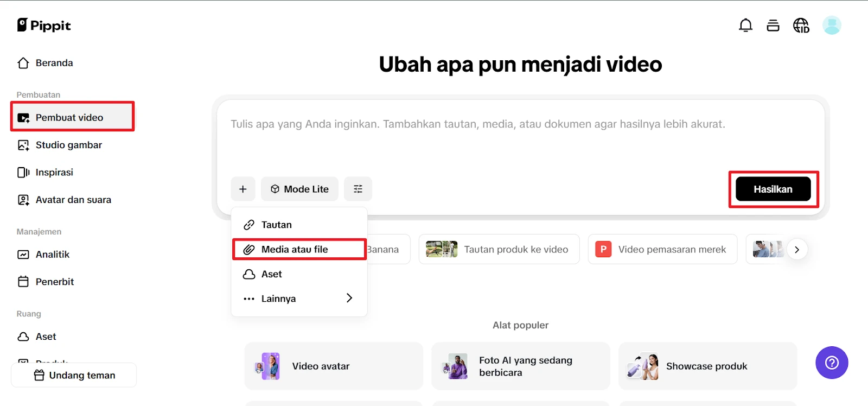Click the purple help question mark button
The height and width of the screenshot is (406, 868).
[x=831, y=363]
